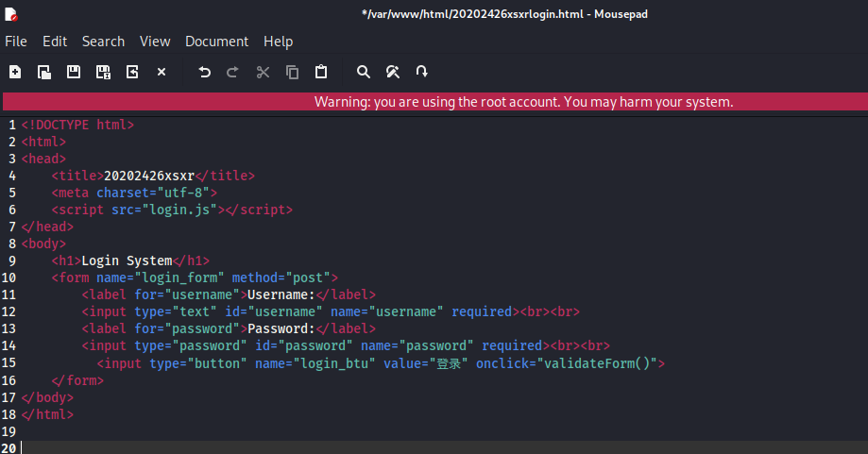Click the label text "Username:"
868x454 pixels.
281,294
